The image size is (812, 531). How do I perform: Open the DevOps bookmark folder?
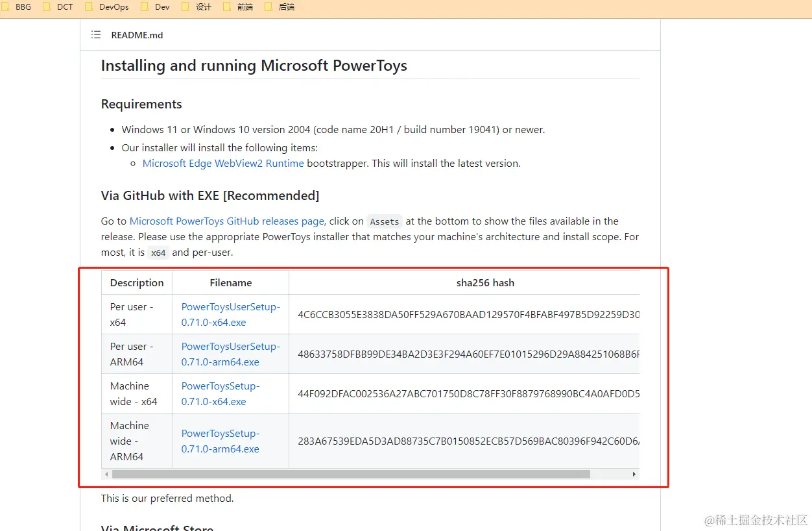[x=108, y=7]
